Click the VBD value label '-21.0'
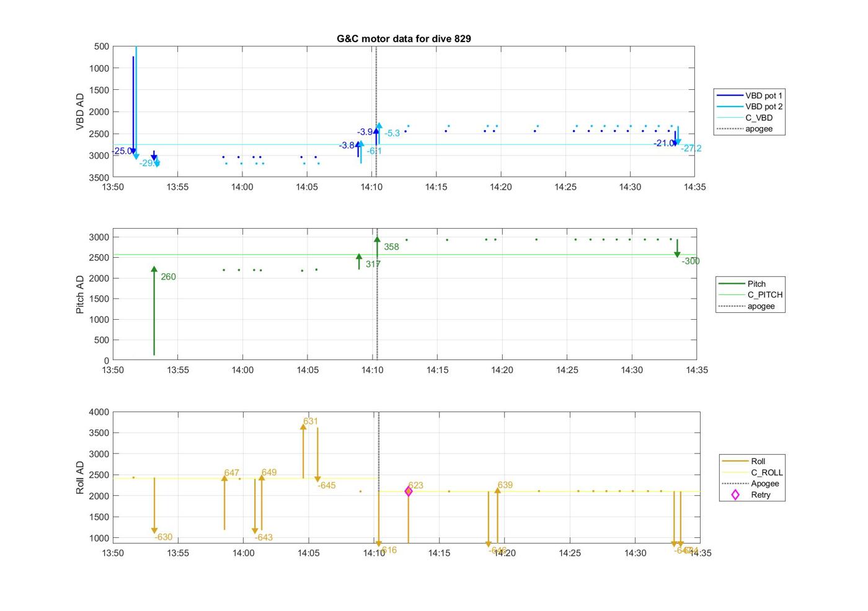Viewport: 868px width, 611px height. (x=664, y=143)
